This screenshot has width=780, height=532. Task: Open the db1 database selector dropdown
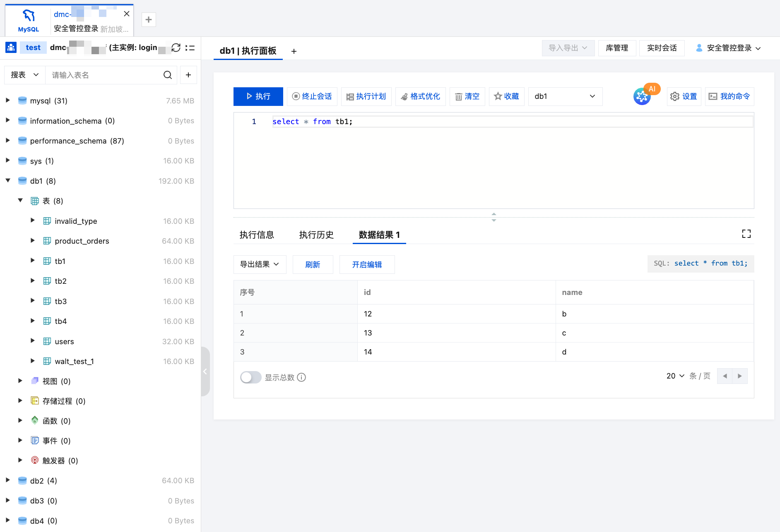click(x=565, y=96)
